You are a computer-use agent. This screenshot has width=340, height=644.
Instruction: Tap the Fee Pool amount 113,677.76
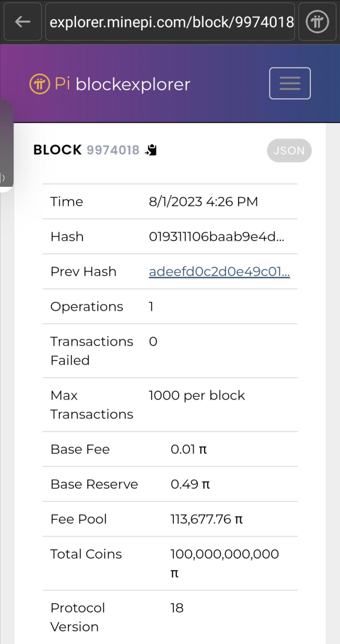[206, 519]
